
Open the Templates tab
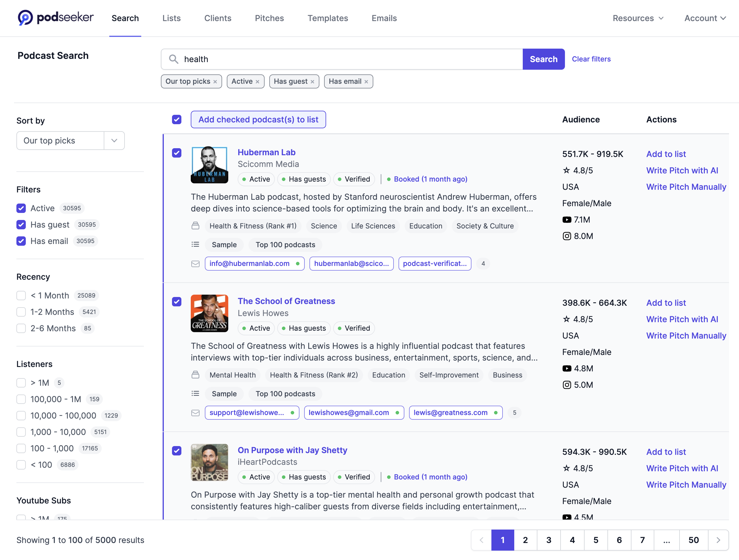[x=328, y=18]
